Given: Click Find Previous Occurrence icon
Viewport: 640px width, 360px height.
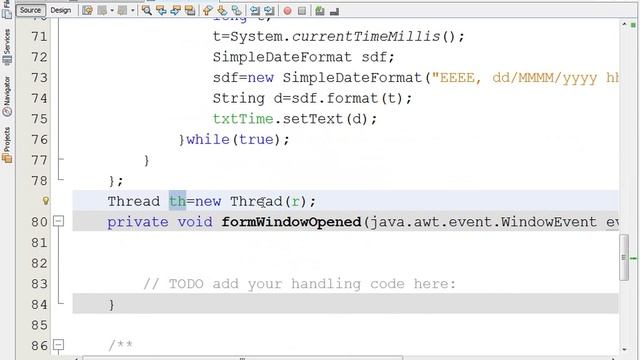Looking at the screenshot, I should [x=161, y=11].
